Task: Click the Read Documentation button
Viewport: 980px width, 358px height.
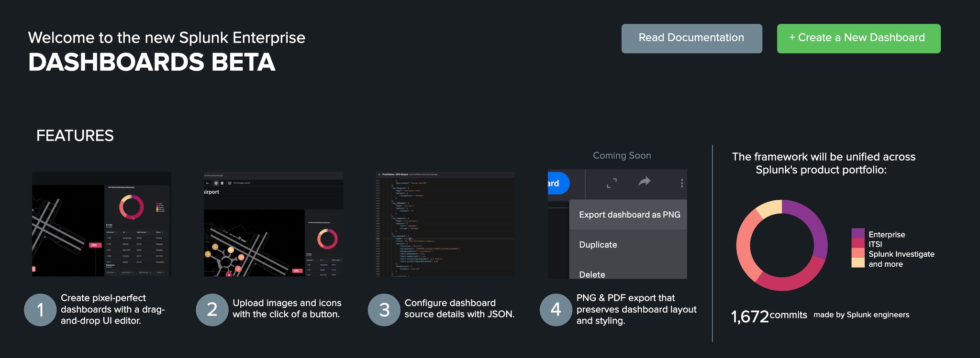Action: (691, 38)
